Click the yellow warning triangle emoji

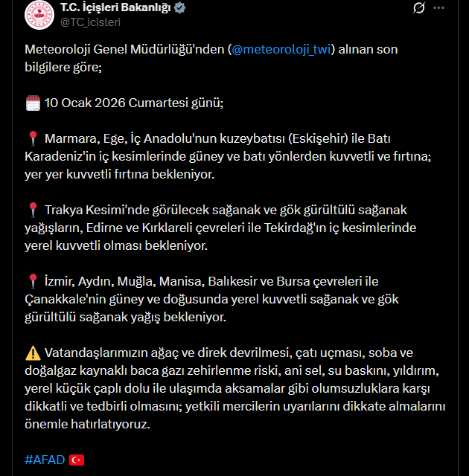tap(33, 353)
